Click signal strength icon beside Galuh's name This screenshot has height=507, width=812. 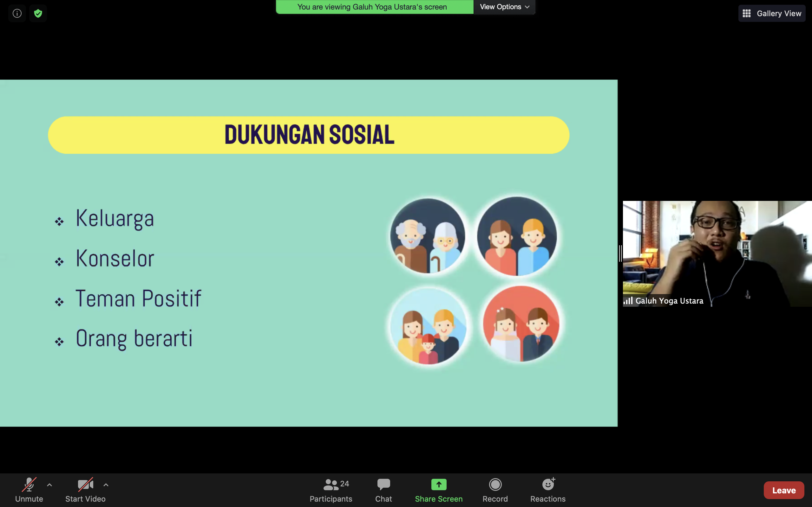pos(628,301)
